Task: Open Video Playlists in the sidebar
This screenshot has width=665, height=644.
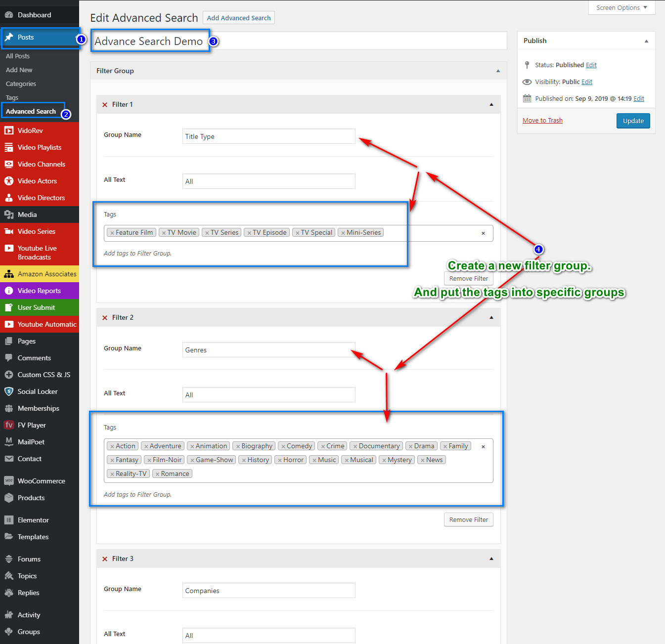Action: coord(40,147)
